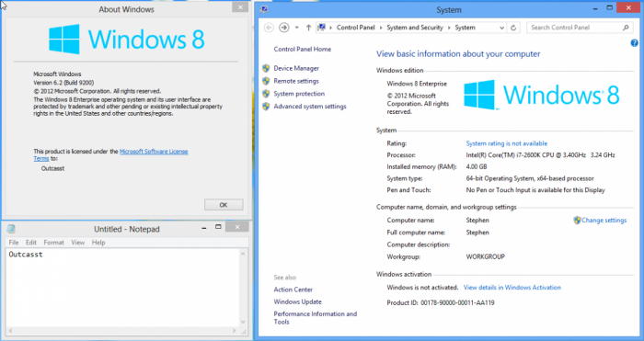Viewport: 644px width, 341px height.
Task: Click Notepad horizontal scrollbar right arrow
Action: pyautogui.click(x=235, y=331)
